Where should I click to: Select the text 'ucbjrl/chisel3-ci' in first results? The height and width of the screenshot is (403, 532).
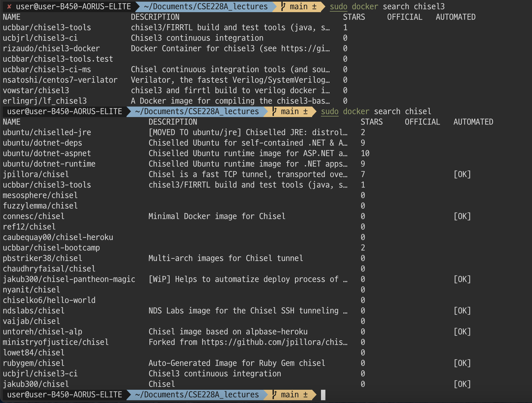[x=40, y=38]
